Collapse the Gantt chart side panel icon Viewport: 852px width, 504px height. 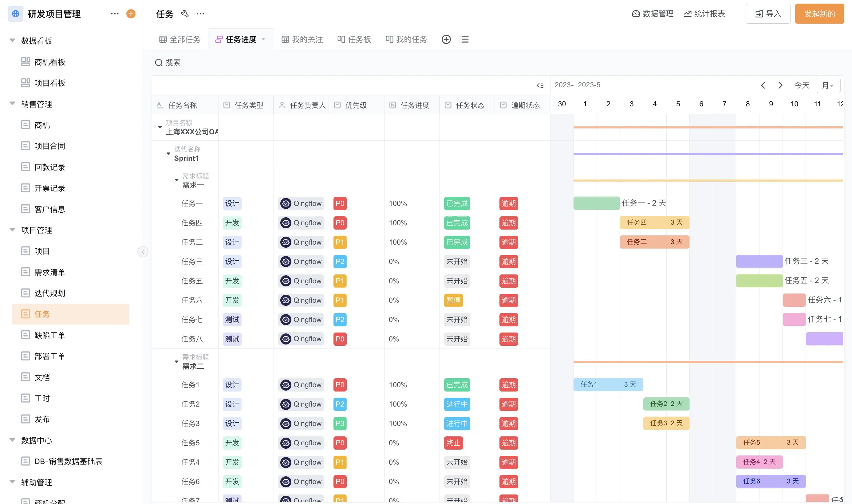point(540,85)
